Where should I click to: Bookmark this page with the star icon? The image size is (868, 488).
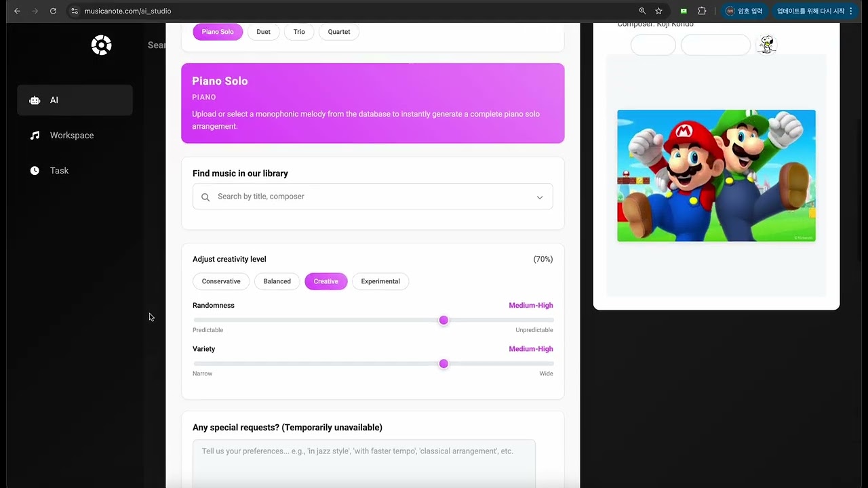pyautogui.click(x=658, y=11)
